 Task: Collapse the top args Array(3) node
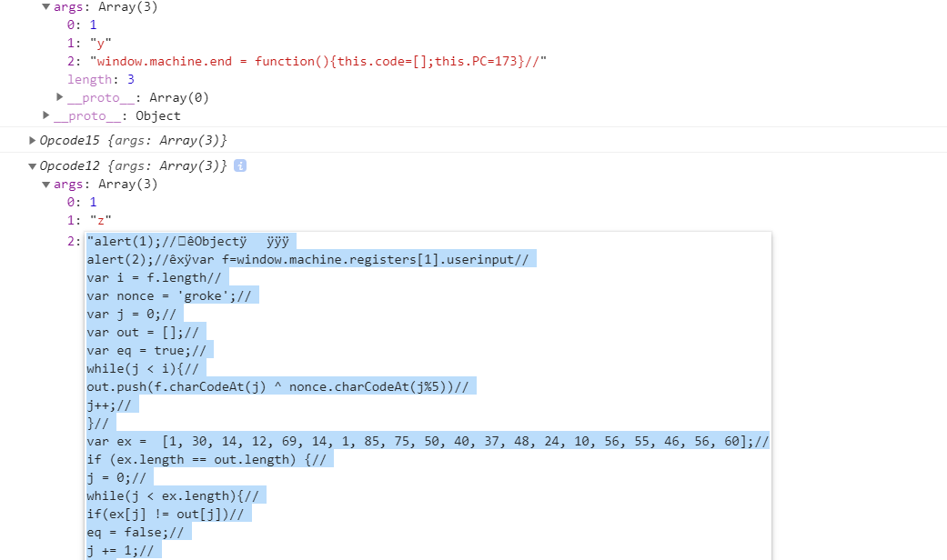[x=45, y=6]
